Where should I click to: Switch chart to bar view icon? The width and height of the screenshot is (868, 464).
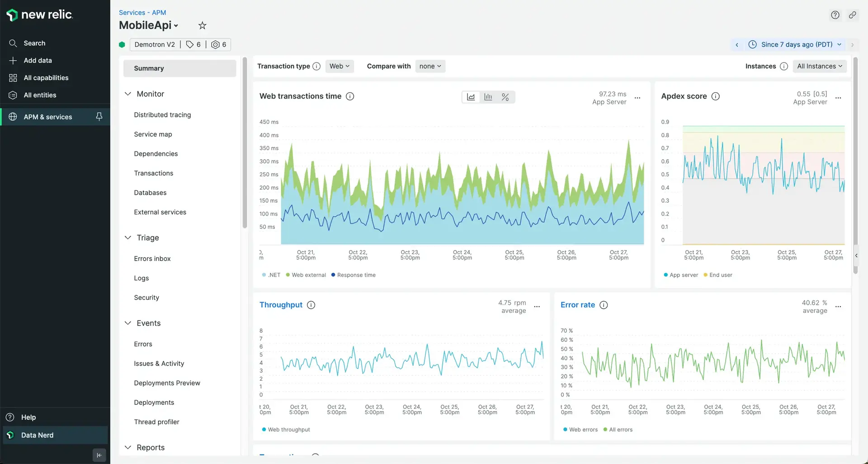click(x=488, y=97)
